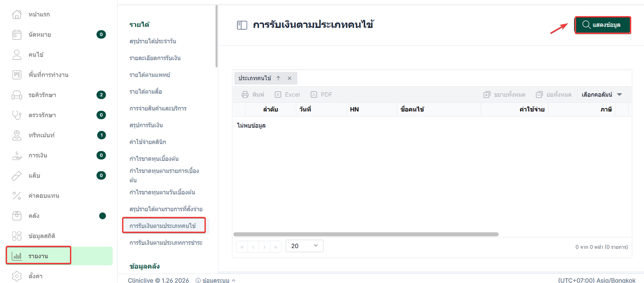The width and height of the screenshot is (644, 283).
Task: Click the ชื่อคนไข้ column header
Action: [439, 109]
